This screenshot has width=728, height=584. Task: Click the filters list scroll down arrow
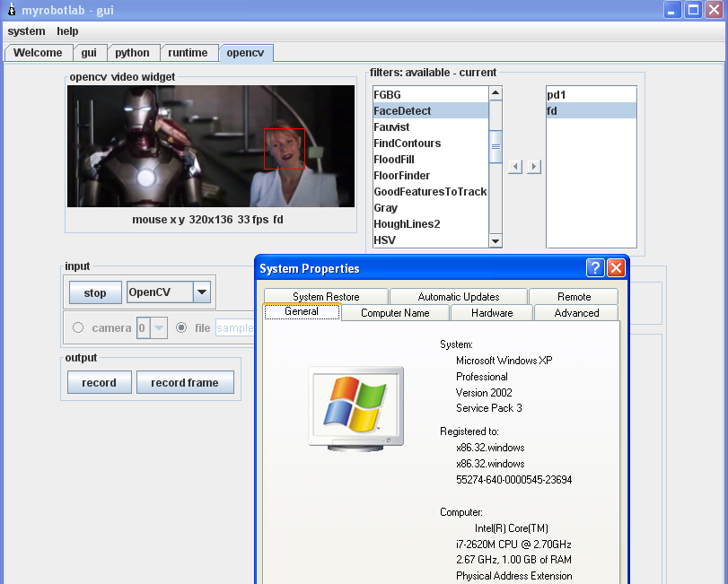click(x=496, y=240)
